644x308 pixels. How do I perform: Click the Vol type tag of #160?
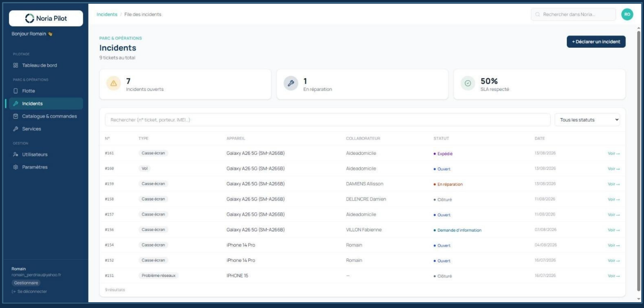(x=145, y=168)
